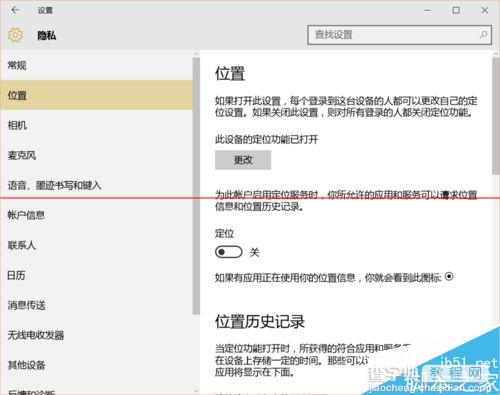Open the 相机 privacy settings
Image resolution: width=500 pixels, height=395 pixels.
click(x=96, y=125)
